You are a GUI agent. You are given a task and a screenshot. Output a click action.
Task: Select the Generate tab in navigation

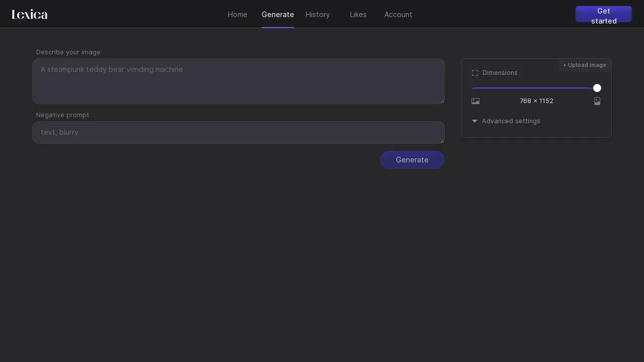coord(278,15)
